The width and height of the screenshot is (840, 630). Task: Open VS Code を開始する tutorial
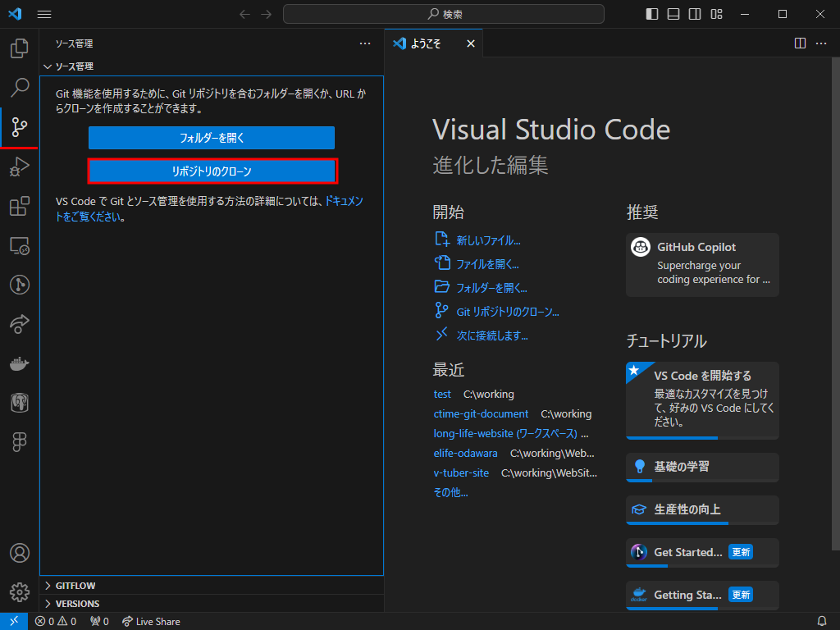click(x=702, y=400)
